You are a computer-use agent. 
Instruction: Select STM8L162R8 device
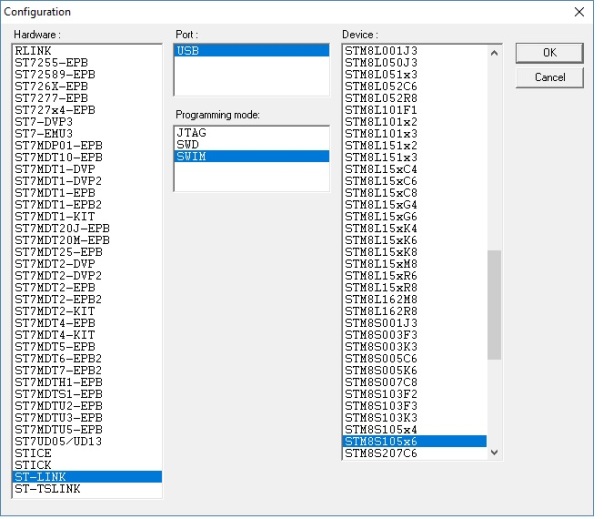(415, 311)
